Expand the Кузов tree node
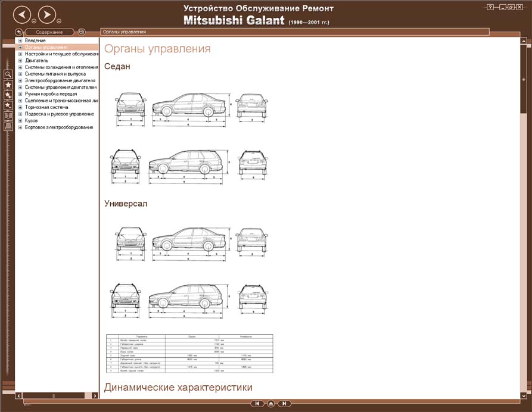 point(20,121)
